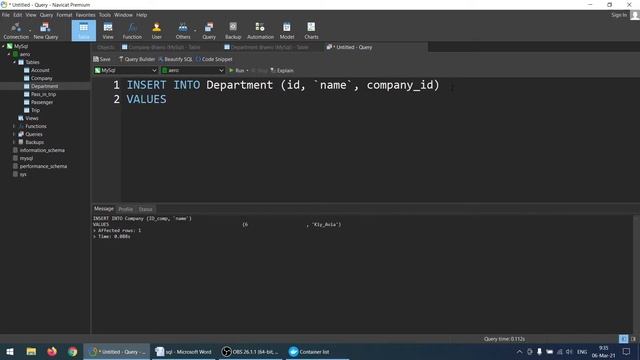
Task: Open the File menu
Action: click(x=6, y=15)
